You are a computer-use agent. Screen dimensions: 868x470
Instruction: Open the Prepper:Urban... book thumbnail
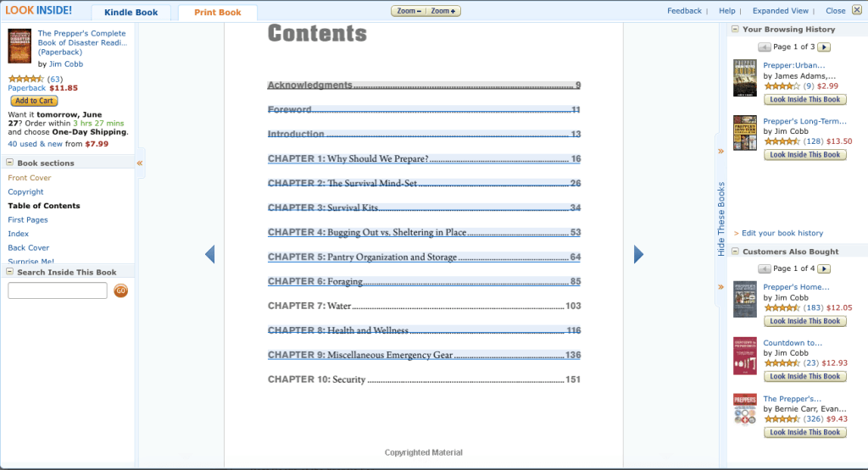pos(744,78)
